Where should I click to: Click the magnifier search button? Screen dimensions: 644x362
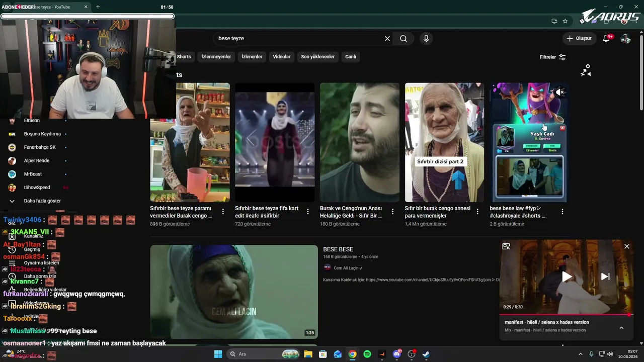tap(404, 39)
